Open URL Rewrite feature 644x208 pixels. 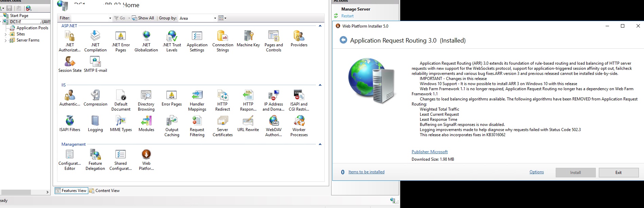point(248,123)
